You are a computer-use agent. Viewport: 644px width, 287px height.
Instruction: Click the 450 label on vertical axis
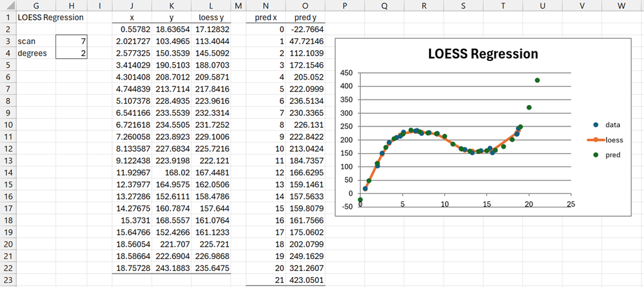[345, 73]
